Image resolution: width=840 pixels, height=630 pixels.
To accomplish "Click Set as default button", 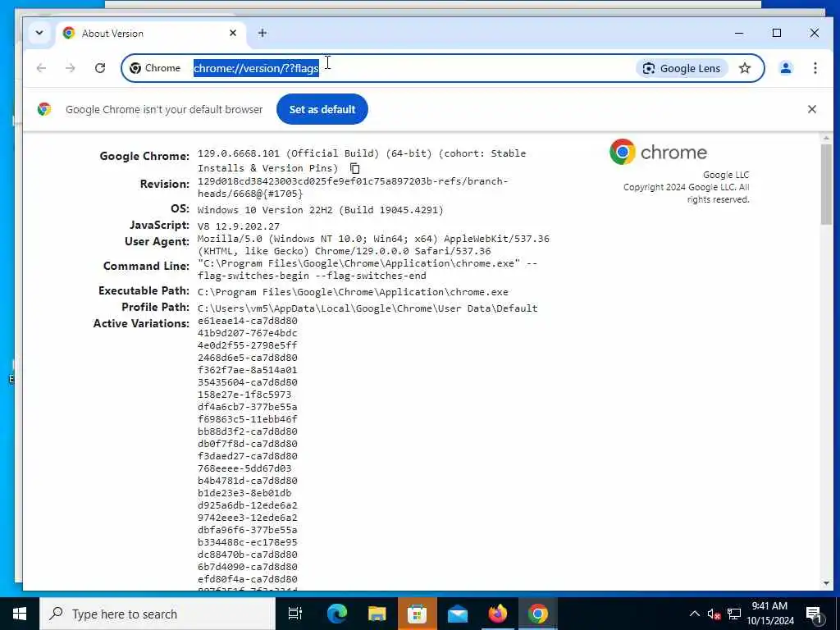I will point(322,109).
